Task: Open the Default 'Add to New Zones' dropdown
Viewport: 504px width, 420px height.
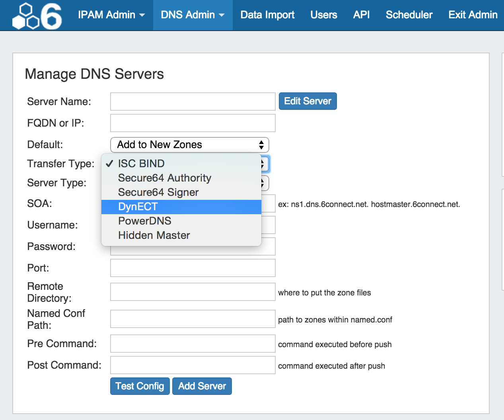Action: pyautogui.click(x=189, y=145)
